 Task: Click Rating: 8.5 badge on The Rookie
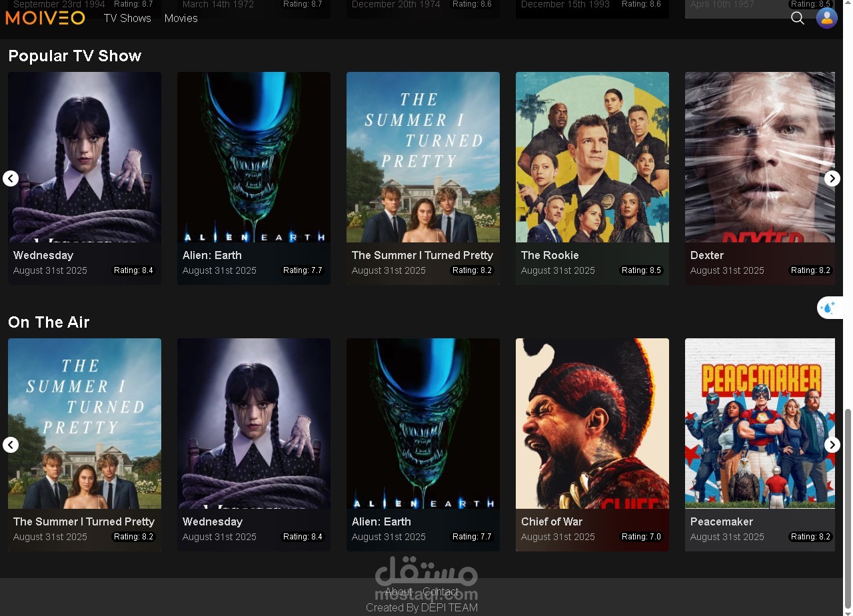[641, 270]
